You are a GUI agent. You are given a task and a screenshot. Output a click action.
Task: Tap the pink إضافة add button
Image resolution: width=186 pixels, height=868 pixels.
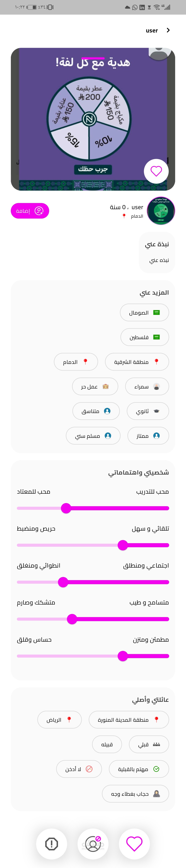(x=30, y=211)
